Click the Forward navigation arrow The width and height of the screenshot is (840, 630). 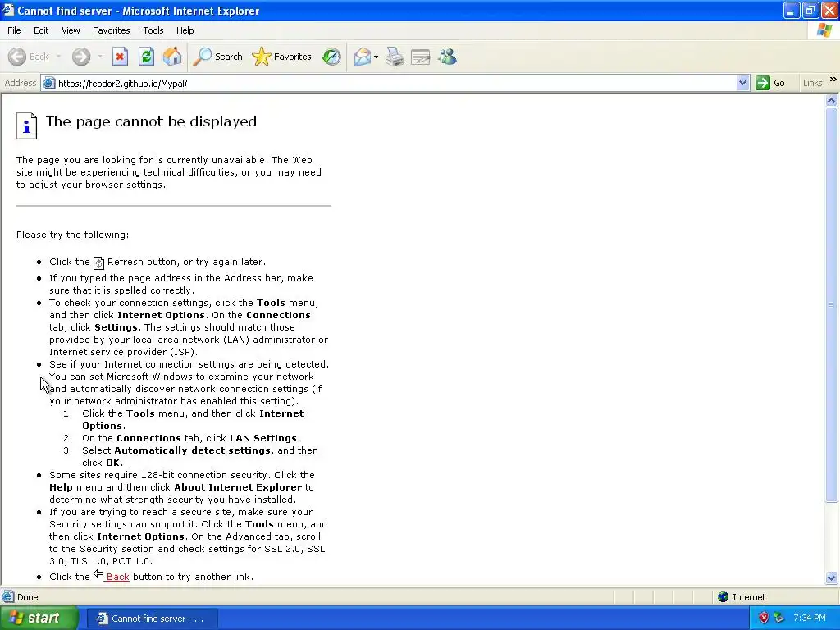coord(81,57)
